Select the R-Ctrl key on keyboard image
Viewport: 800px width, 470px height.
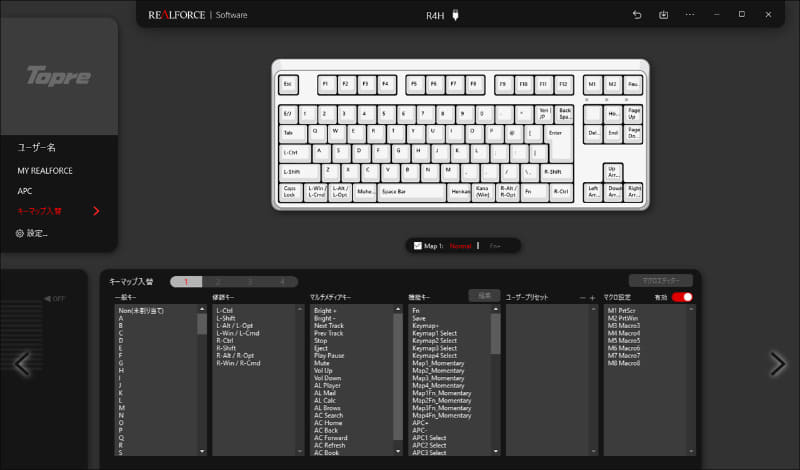click(561, 192)
